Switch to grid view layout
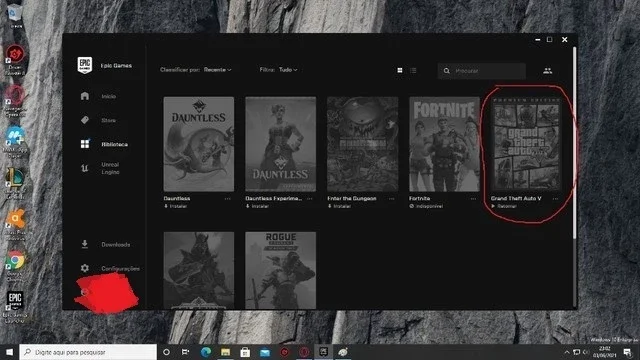Screen dimensions: 640x360 pyautogui.click(x=400, y=71)
